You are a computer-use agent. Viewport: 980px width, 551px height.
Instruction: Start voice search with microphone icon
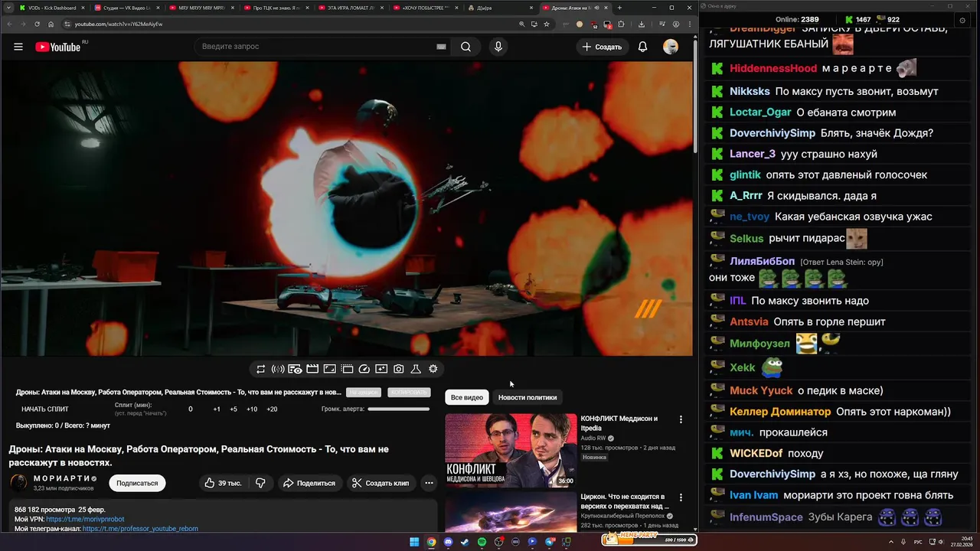pyautogui.click(x=498, y=47)
